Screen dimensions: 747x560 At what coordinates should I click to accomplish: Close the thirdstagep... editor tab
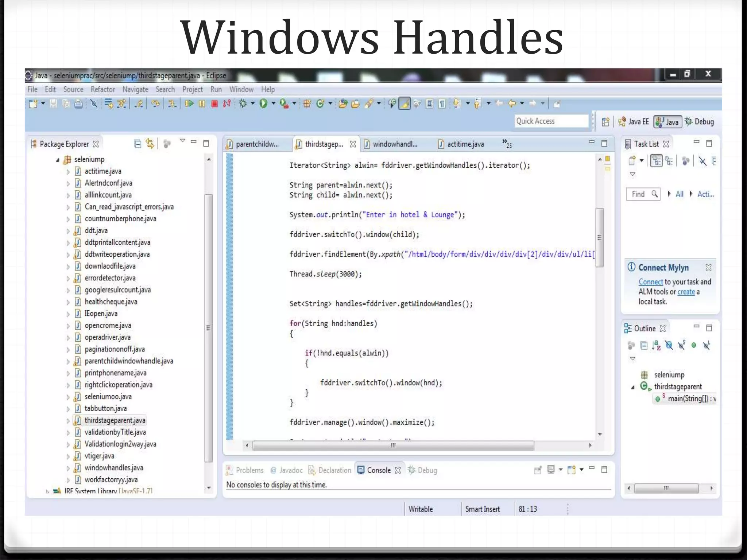353,144
